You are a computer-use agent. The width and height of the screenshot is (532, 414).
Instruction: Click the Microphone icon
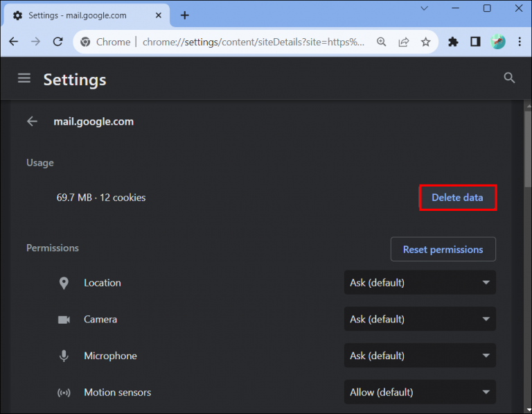click(x=64, y=356)
